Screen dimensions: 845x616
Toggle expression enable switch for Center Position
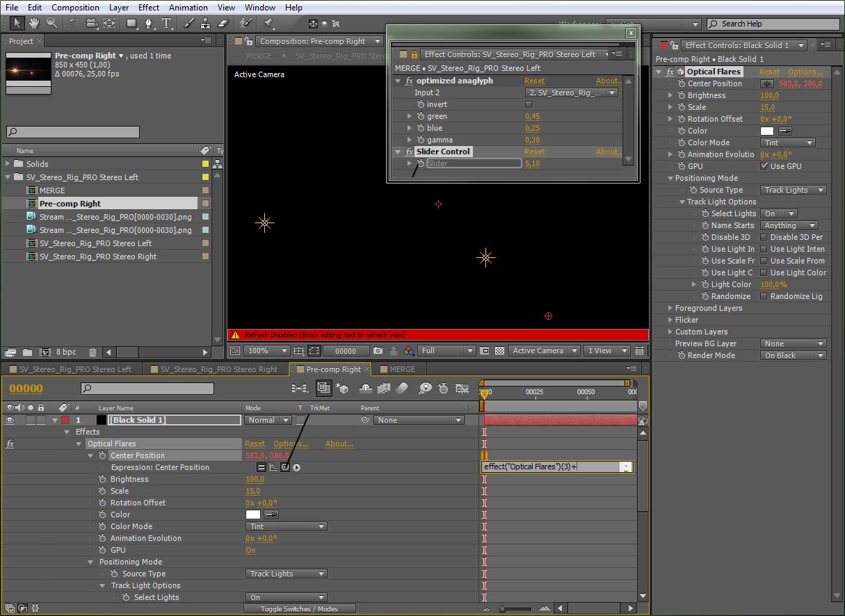(261, 467)
